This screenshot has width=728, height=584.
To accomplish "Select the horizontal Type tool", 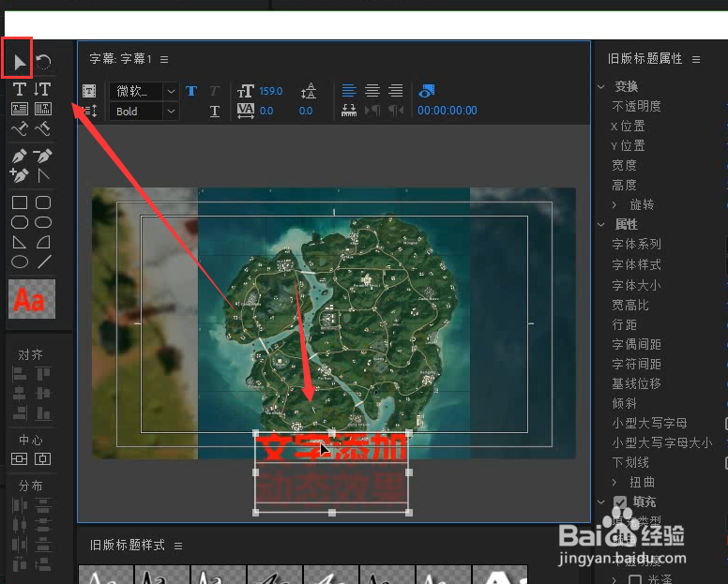I will click(x=20, y=89).
